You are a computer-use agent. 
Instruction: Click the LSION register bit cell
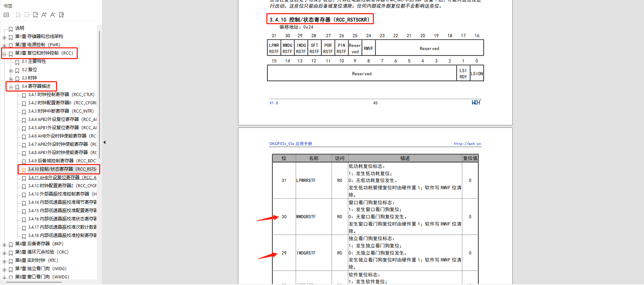[x=477, y=74]
